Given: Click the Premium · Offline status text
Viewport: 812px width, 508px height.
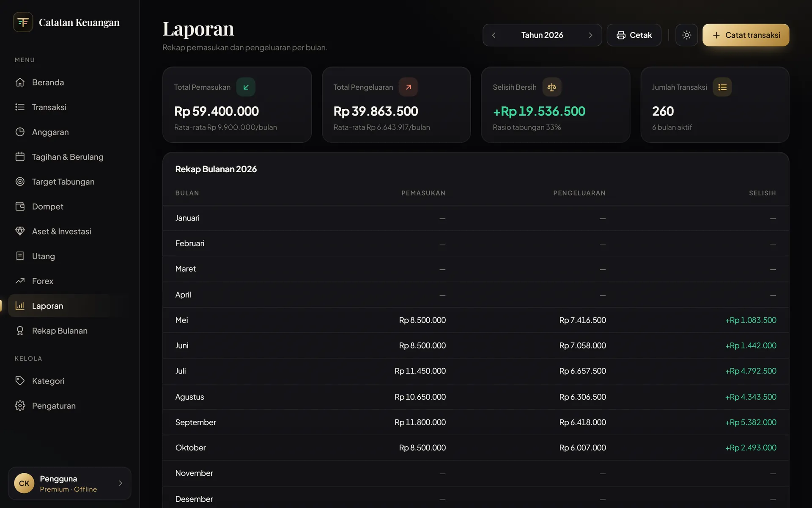Looking at the screenshot, I should 69,489.
